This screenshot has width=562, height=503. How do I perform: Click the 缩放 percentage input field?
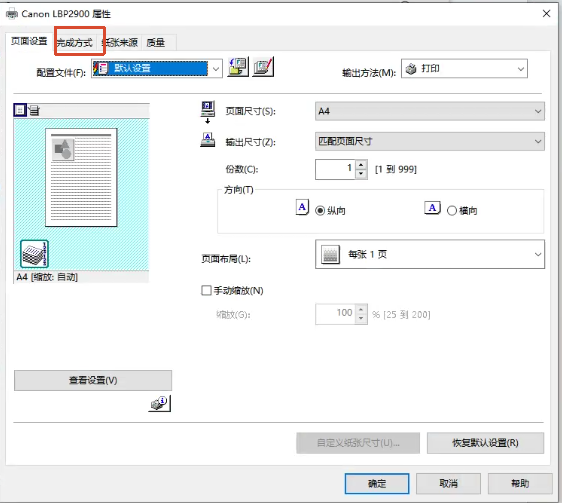point(335,314)
